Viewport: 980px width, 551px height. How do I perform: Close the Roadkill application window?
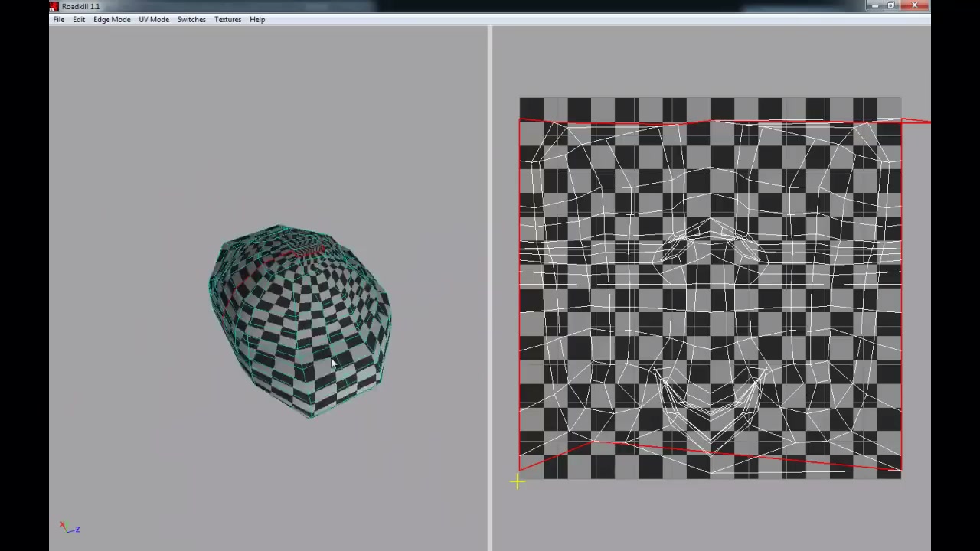coord(914,6)
